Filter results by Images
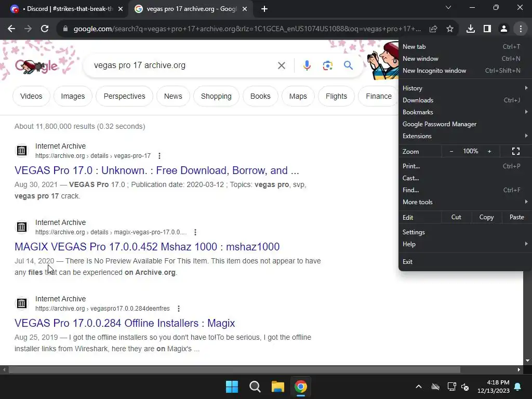The width and height of the screenshot is (532, 399). tap(73, 96)
